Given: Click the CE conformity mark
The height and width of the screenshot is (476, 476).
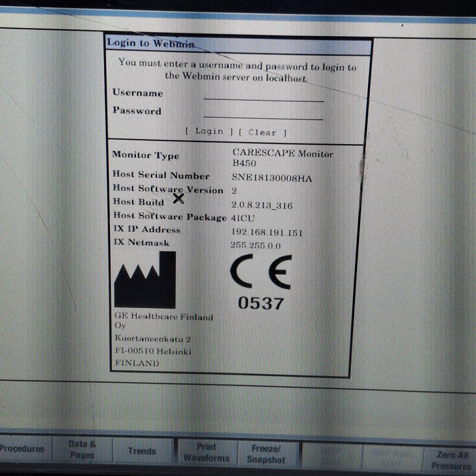Looking at the screenshot, I should tap(261, 271).
